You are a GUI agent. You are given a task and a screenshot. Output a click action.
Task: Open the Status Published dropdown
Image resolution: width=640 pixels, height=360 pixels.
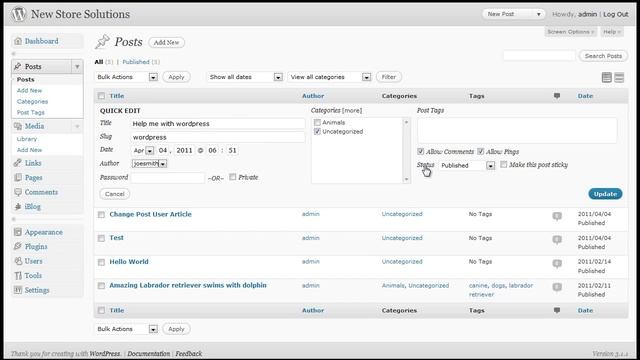pos(467,165)
